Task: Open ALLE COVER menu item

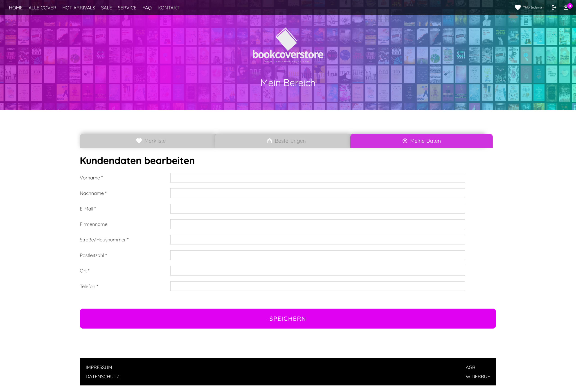Action: tap(42, 8)
